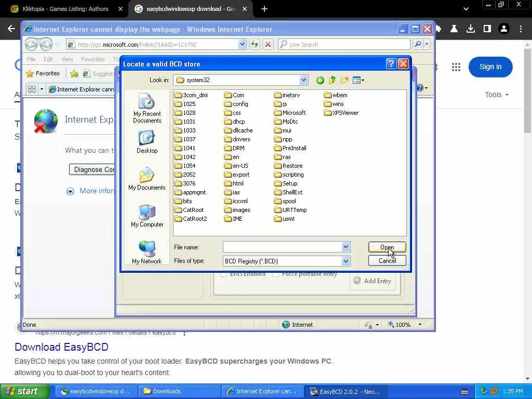Screen dimensions: 532x399
Task: Expand the Look in dropdown
Action: pos(303,80)
